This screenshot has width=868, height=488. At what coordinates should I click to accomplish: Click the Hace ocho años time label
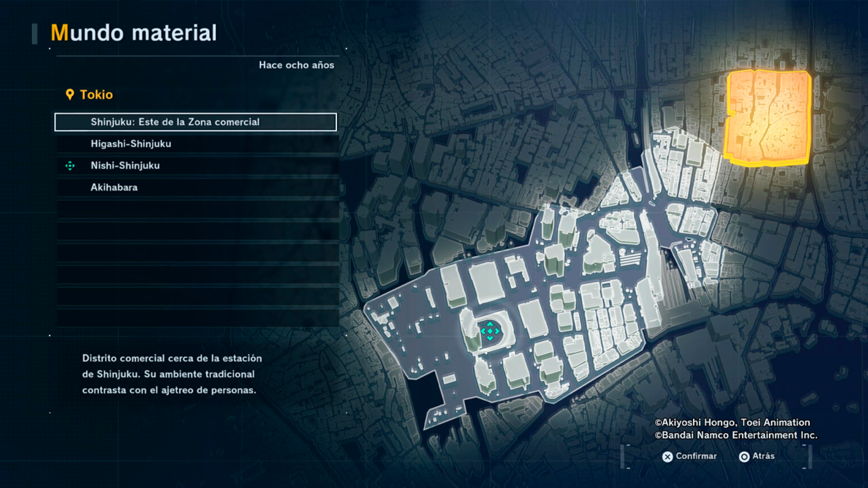pyautogui.click(x=296, y=65)
